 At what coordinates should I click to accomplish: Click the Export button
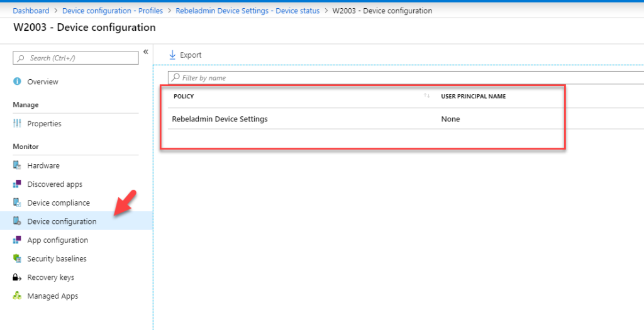[185, 55]
